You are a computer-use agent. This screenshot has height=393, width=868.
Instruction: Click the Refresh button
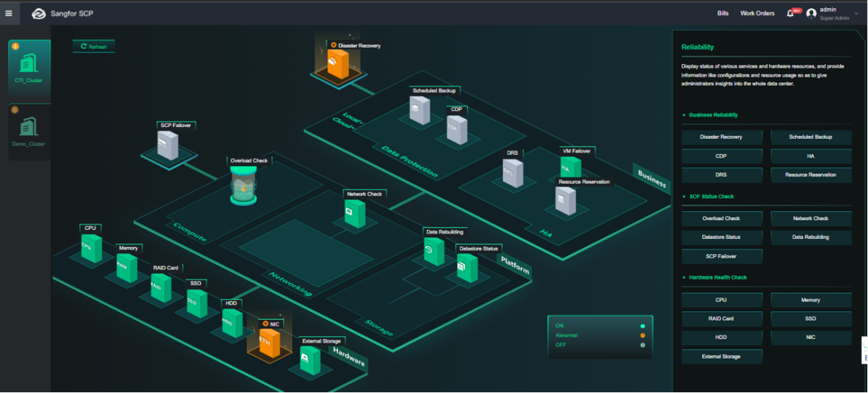click(94, 47)
